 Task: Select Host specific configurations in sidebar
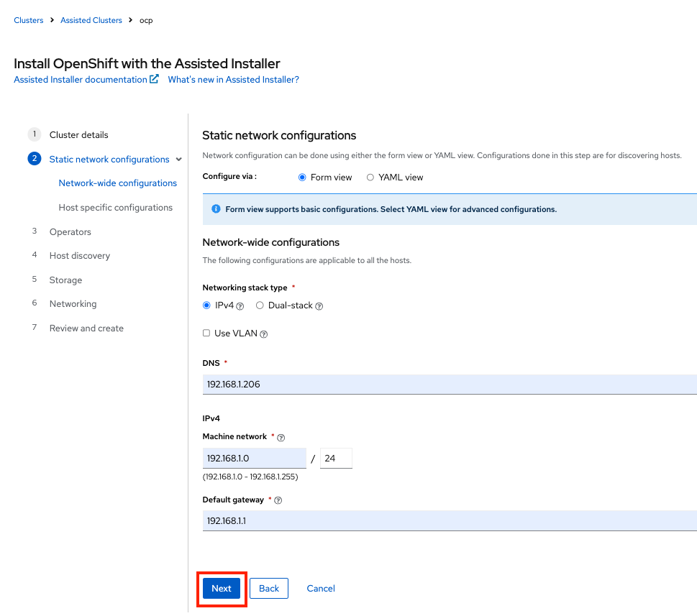115,207
